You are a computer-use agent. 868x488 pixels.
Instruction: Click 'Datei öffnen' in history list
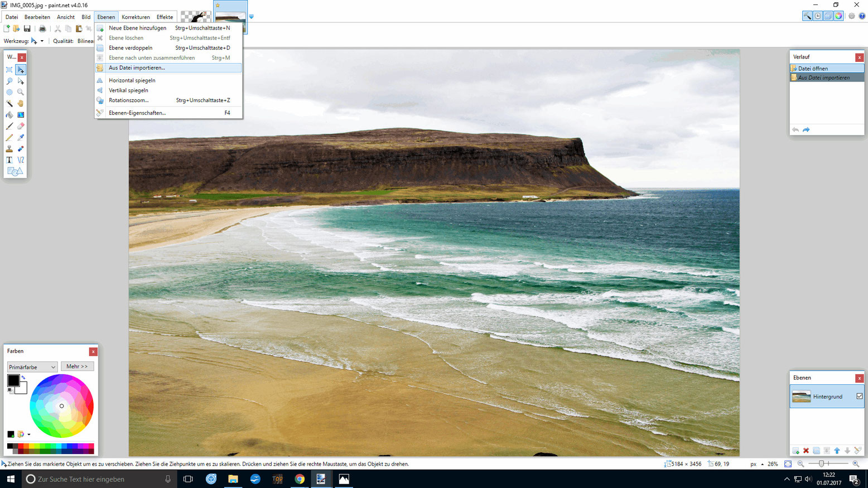pos(813,69)
